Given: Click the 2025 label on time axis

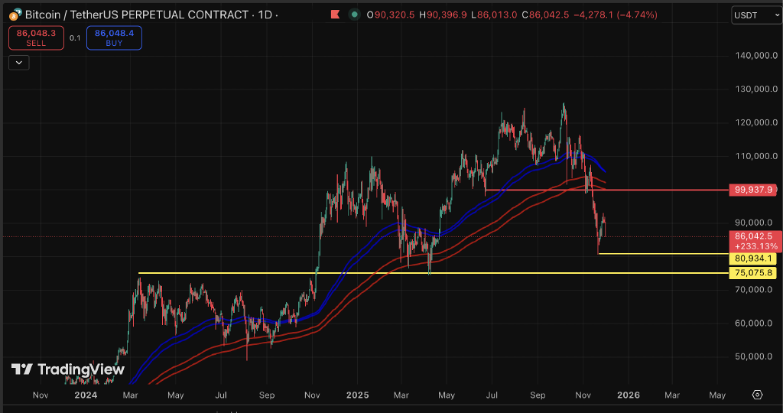Looking at the screenshot, I should coord(357,395).
